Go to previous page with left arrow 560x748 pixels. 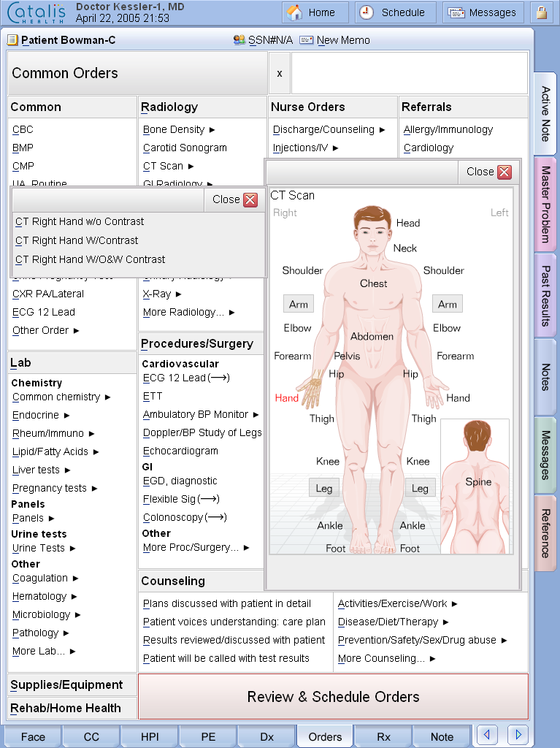pos(486,733)
